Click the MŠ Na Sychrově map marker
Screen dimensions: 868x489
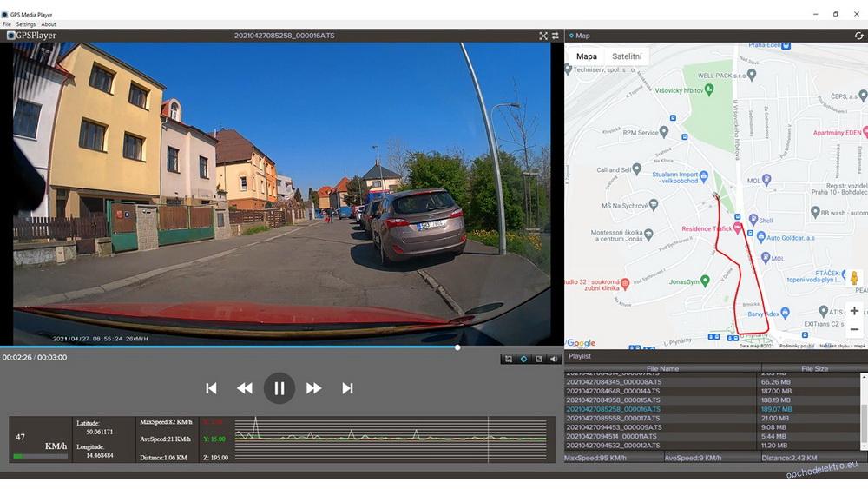click(x=654, y=205)
